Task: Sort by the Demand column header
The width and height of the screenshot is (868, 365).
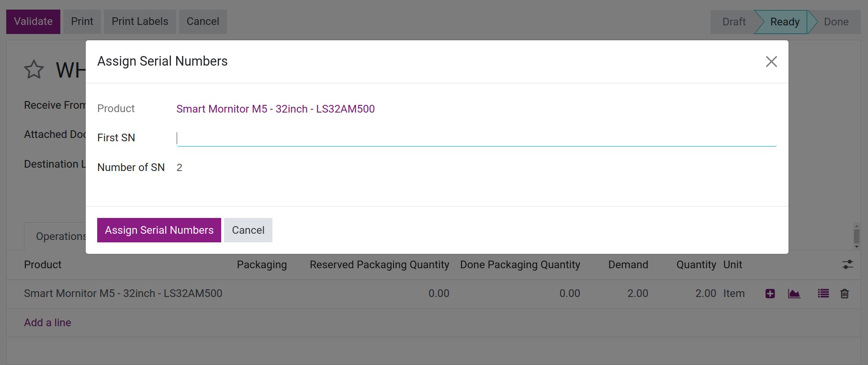Action: (628, 264)
